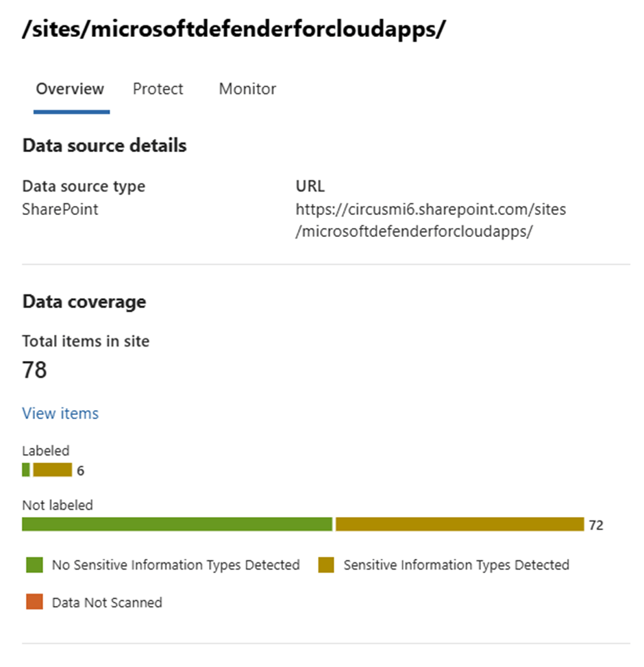Viewport: 644px width, 667px height.
Task: Select the yellow segment of Labeled bar
Action: (52, 470)
